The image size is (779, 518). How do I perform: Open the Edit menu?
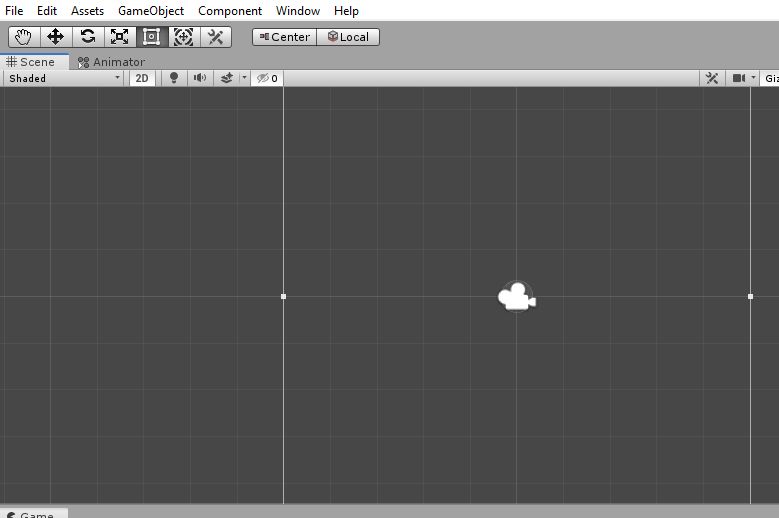point(47,11)
